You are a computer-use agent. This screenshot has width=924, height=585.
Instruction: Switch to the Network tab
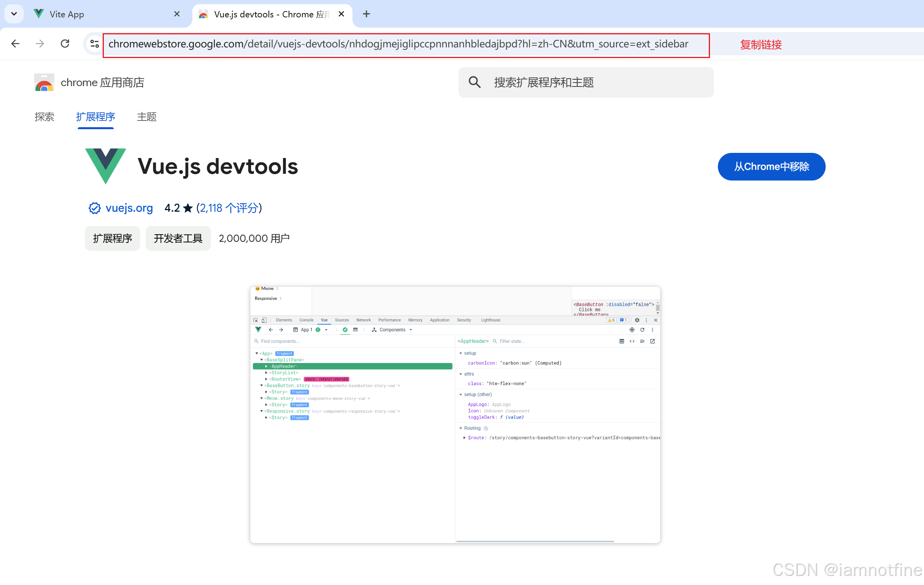[x=363, y=320]
